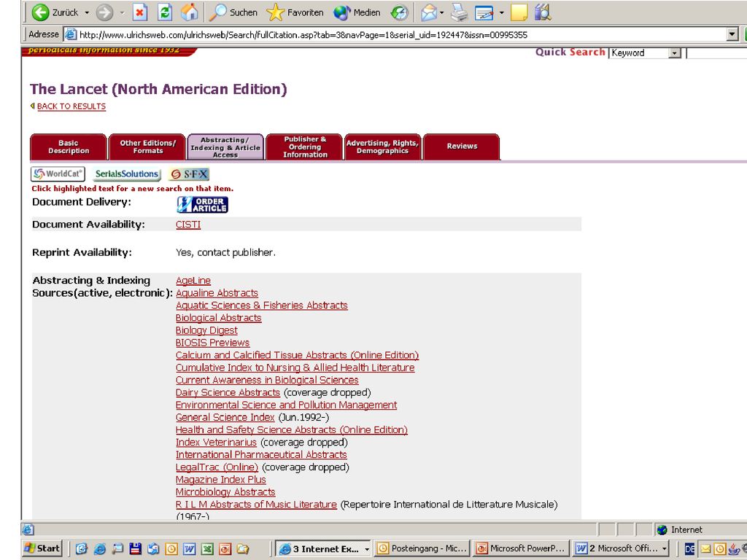Refresh the page with the green arrows icon
Image resolution: width=747 pixels, height=560 pixels.
pos(164,12)
